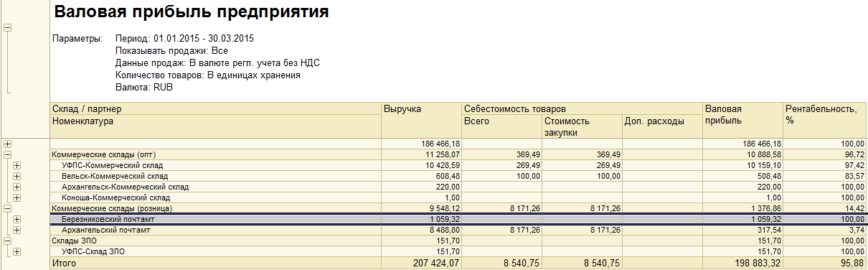Select revenue cell 608,48
868x270 pixels.
pos(422,176)
